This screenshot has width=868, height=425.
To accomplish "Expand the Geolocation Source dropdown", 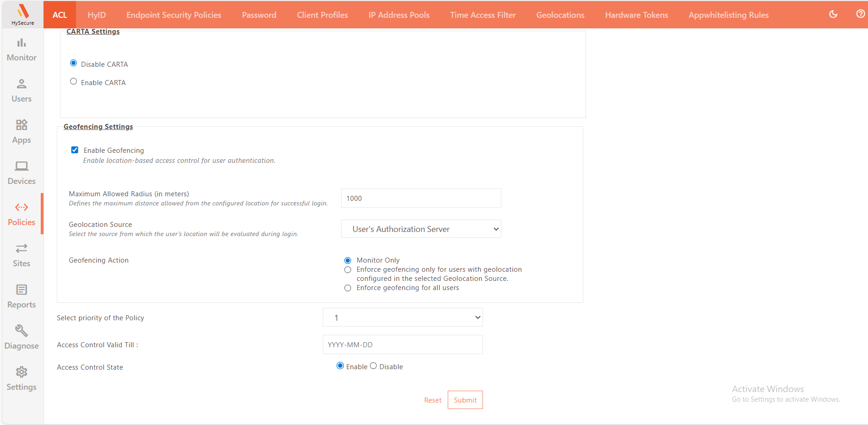I will click(x=421, y=229).
